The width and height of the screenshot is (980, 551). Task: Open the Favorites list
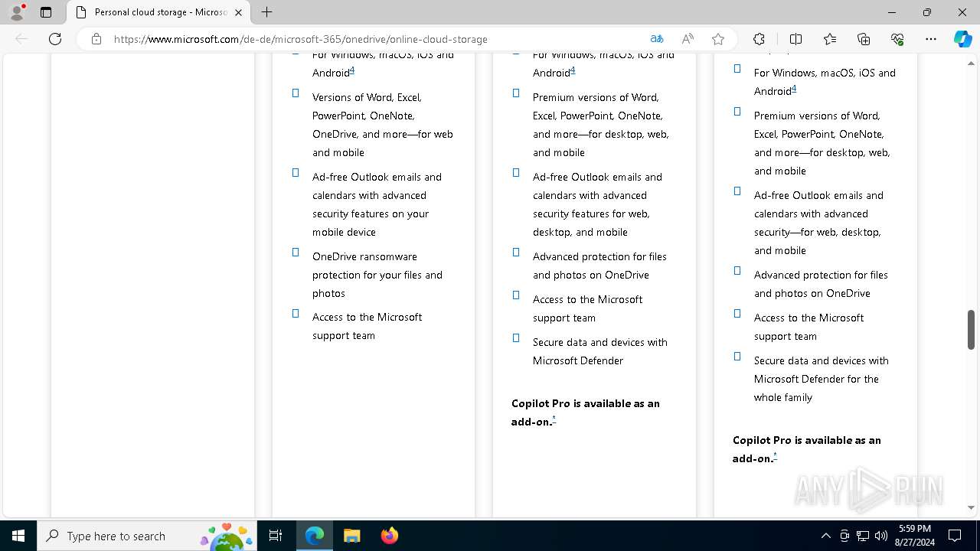click(830, 39)
